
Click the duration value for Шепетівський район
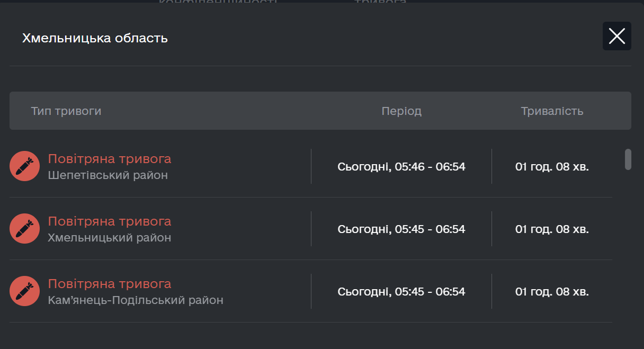coord(552,167)
